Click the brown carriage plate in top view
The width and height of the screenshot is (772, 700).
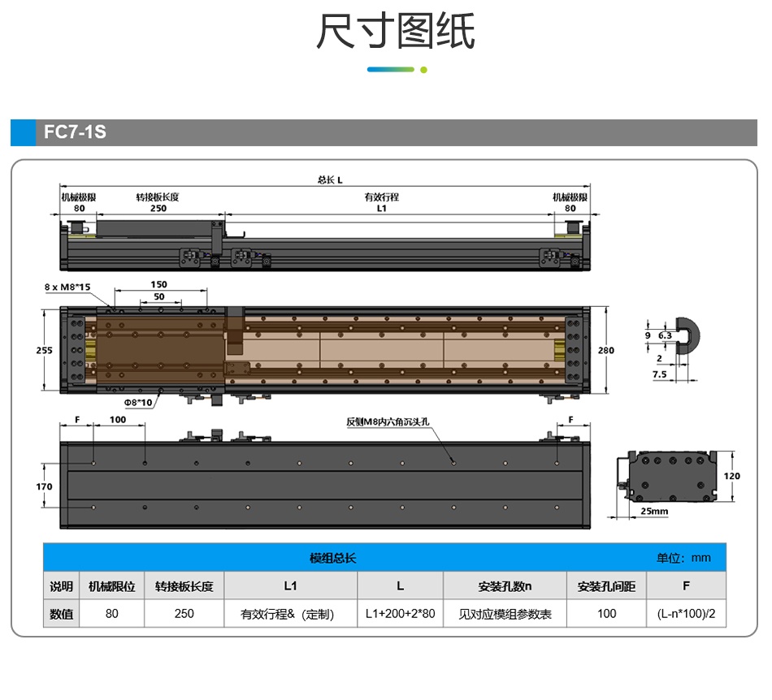click(x=159, y=351)
